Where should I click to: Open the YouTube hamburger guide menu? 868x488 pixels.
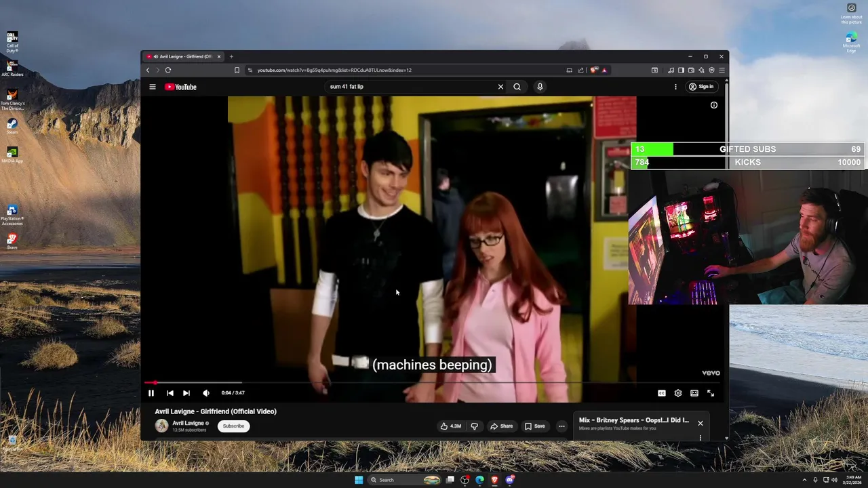(x=153, y=87)
